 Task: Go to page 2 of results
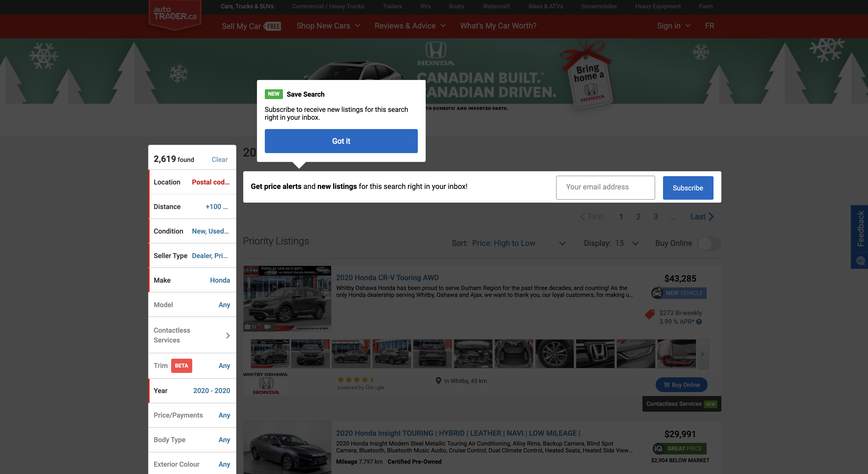(638, 217)
